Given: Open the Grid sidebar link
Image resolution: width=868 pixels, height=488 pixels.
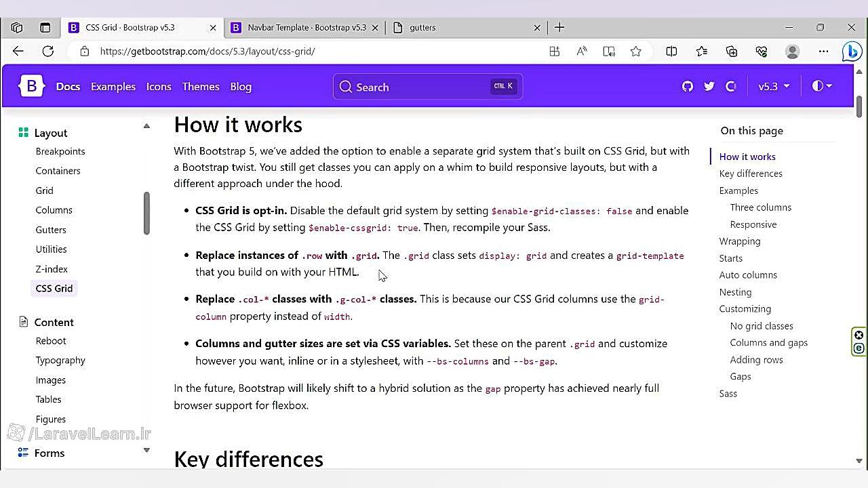Looking at the screenshot, I should [44, 190].
